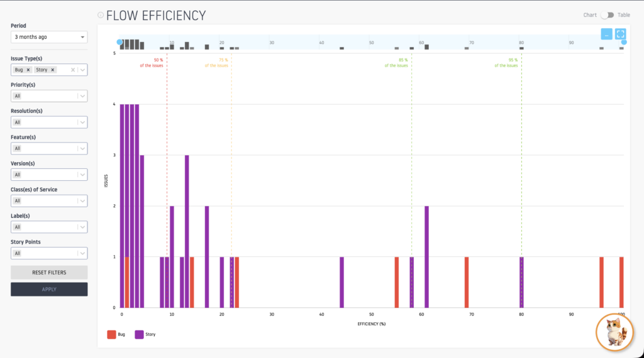This screenshot has width=644, height=358.
Task: Open the Period dropdown
Action: tap(49, 37)
